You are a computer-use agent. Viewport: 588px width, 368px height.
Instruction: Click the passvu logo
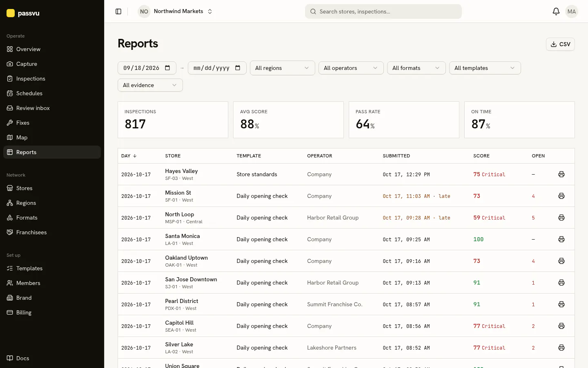pos(23,13)
